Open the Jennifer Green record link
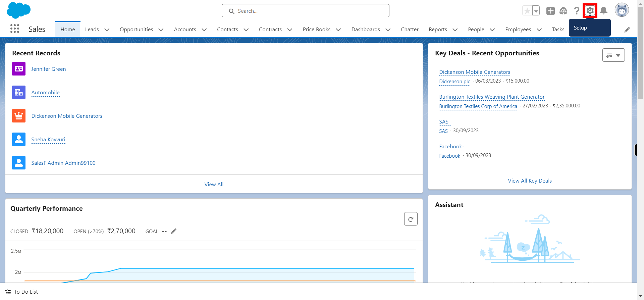Screen dimensions: 644x300 [49, 69]
